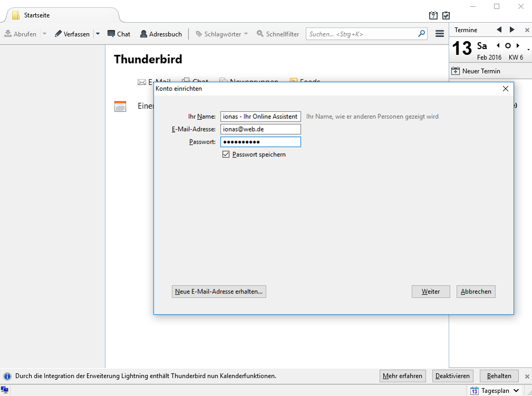
Task: Click the date 13 in Termine pane
Action: [x=462, y=49]
